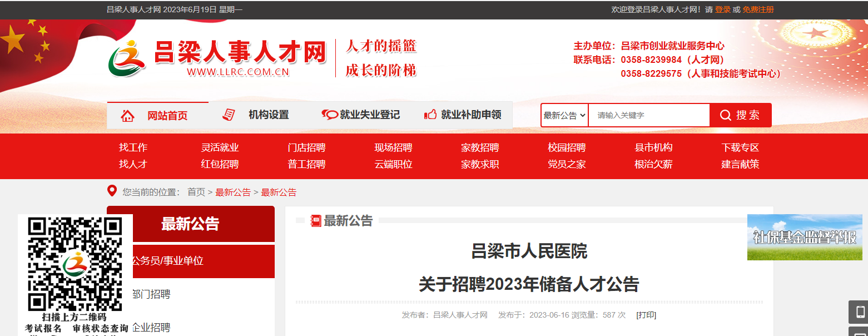Click the [打印] print link
This screenshot has height=336, width=868.
coord(646,315)
